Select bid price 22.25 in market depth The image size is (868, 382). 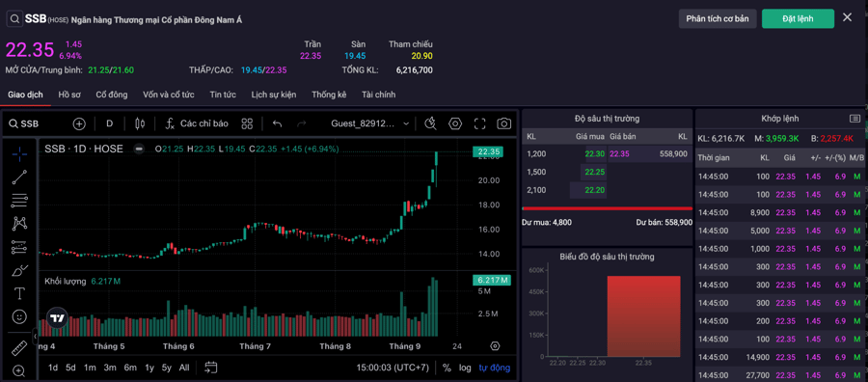coord(594,172)
